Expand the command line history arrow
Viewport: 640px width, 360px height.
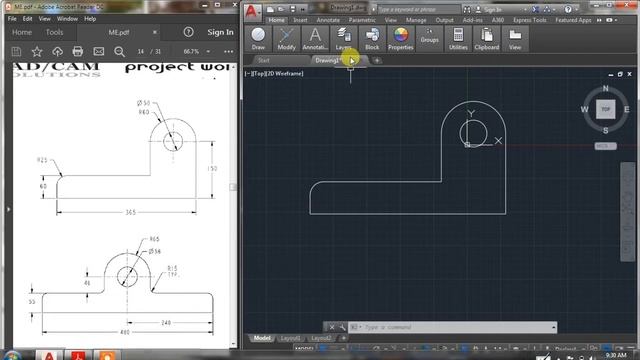coord(553,327)
